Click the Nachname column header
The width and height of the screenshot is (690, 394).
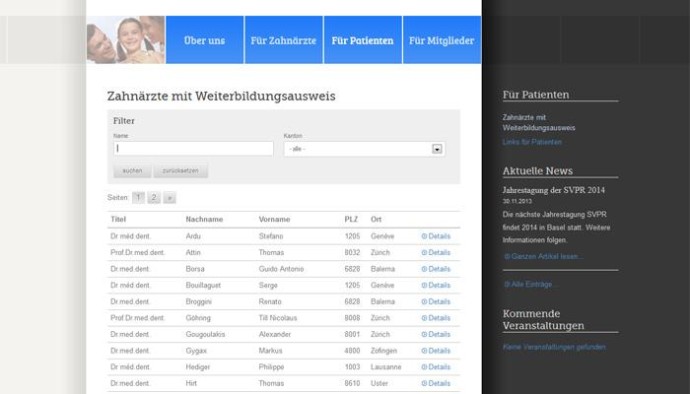click(204, 219)
